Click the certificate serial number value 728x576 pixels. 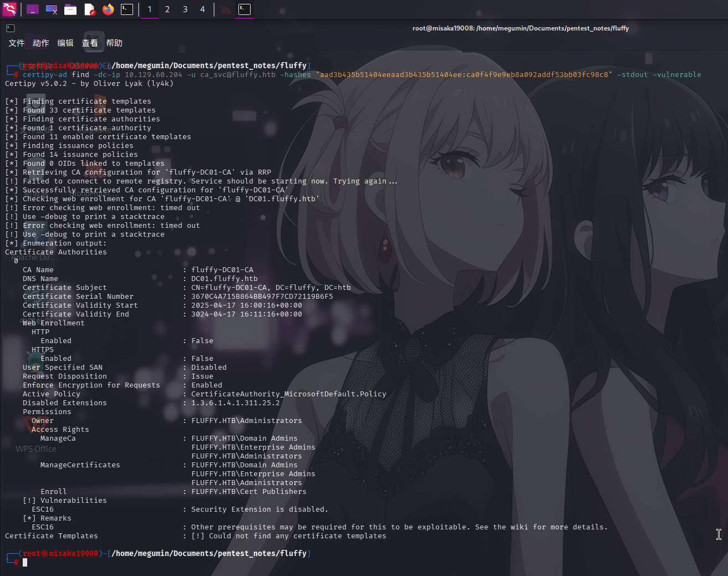(x=262, y=297)
